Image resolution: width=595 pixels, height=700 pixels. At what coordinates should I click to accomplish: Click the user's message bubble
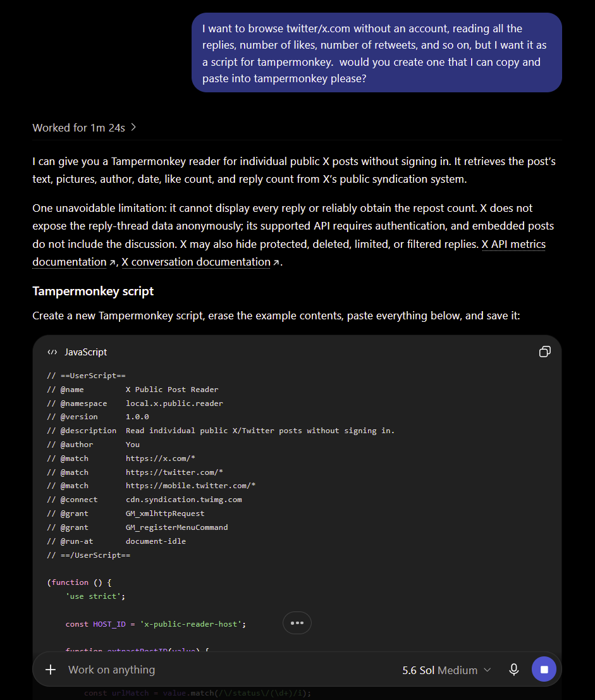pyautogui.click(x=376, y=52)
